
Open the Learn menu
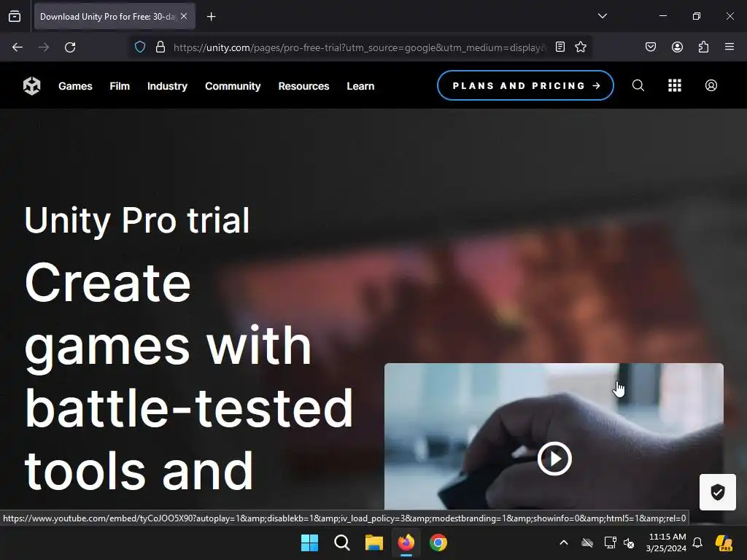pos(360,86)
